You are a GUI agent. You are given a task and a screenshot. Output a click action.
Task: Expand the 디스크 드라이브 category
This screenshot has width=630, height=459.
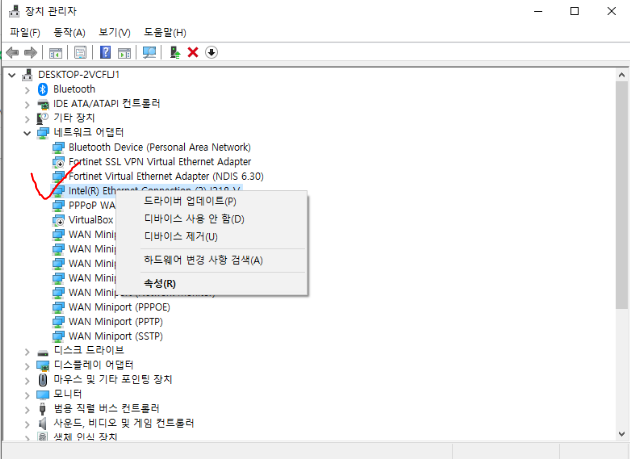[27, 352]
